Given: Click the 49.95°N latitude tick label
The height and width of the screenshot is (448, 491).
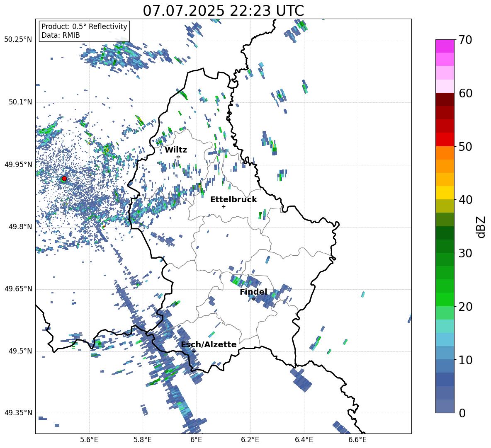Looking at the screenshot, I should pos(18,165).
